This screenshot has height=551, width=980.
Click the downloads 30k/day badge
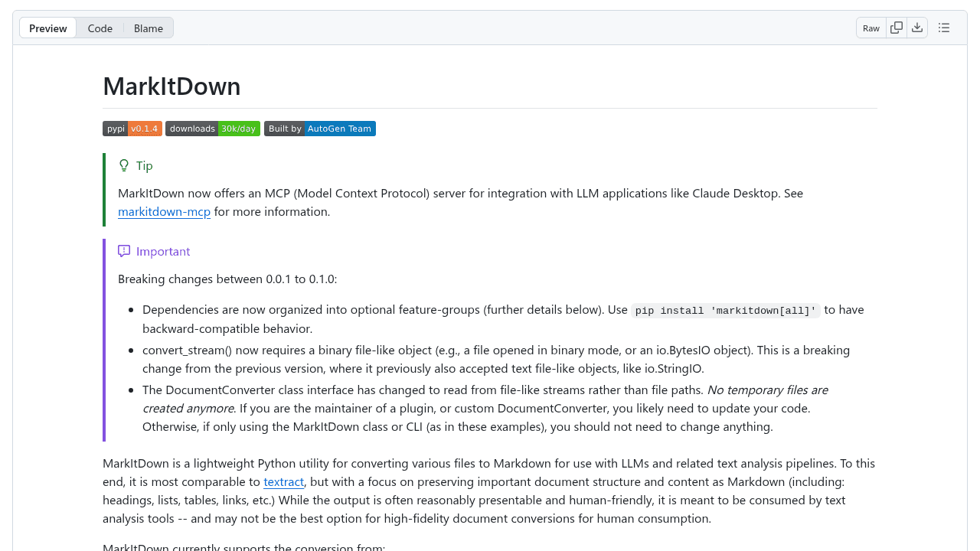coord(212,129)
